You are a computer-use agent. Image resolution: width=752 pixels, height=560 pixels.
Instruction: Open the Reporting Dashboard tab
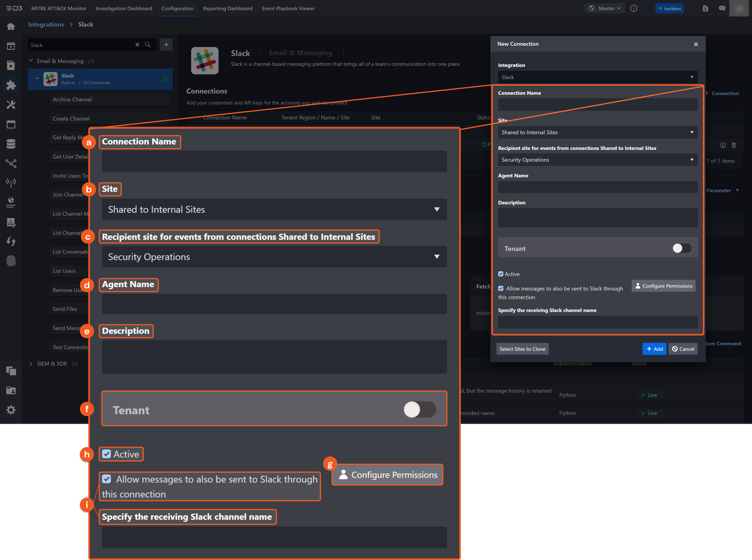pos(228,8)
